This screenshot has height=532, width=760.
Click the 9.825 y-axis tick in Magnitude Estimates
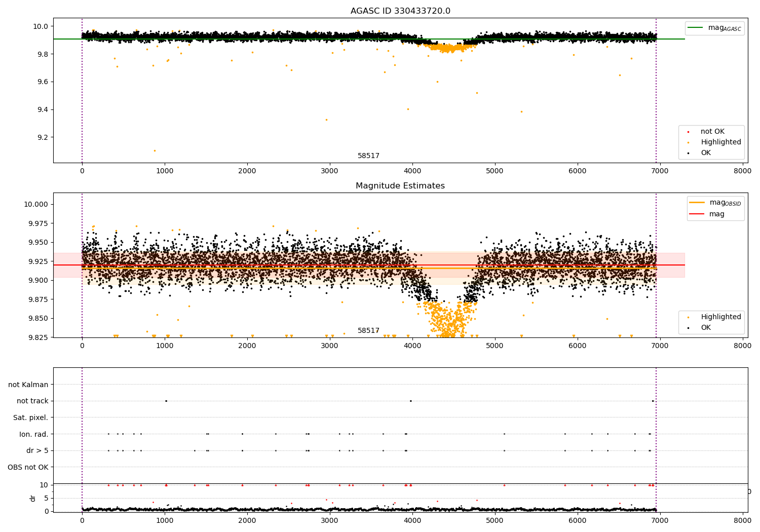tap(38, 337)
